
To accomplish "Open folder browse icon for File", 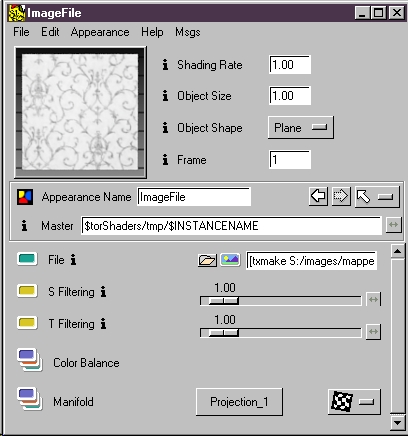I will click(x=207, y=260).
